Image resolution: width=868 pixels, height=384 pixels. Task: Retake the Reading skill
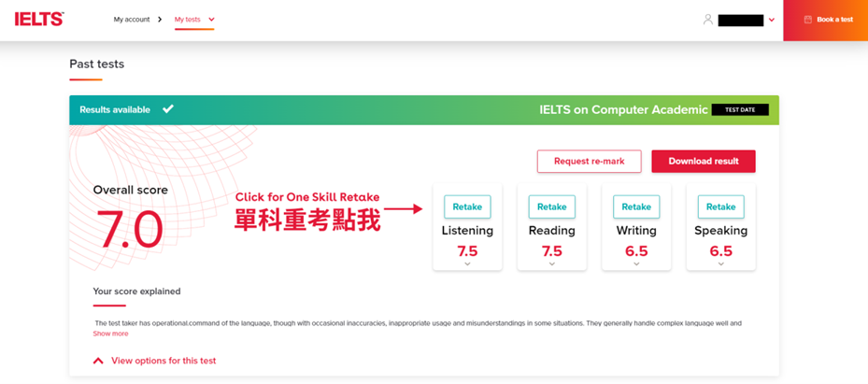point(552,206)
